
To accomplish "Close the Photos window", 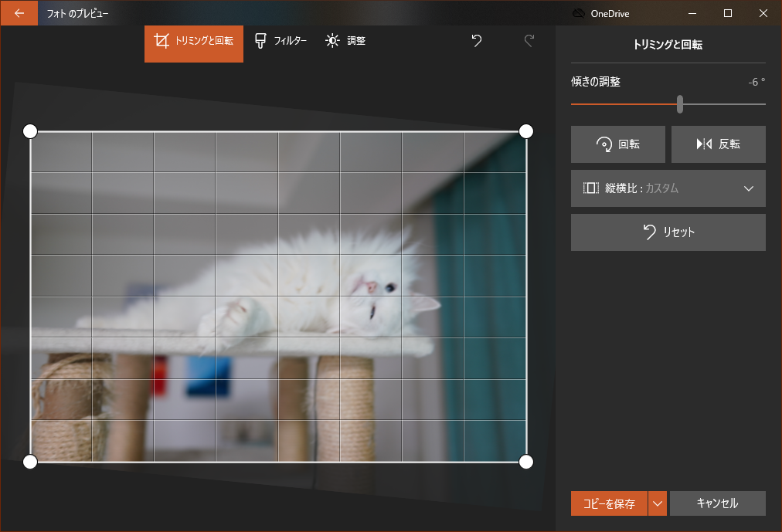I will pos(763,13).
